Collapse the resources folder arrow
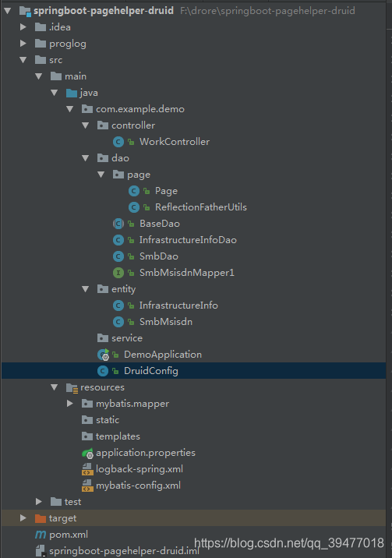 point(55,387)
